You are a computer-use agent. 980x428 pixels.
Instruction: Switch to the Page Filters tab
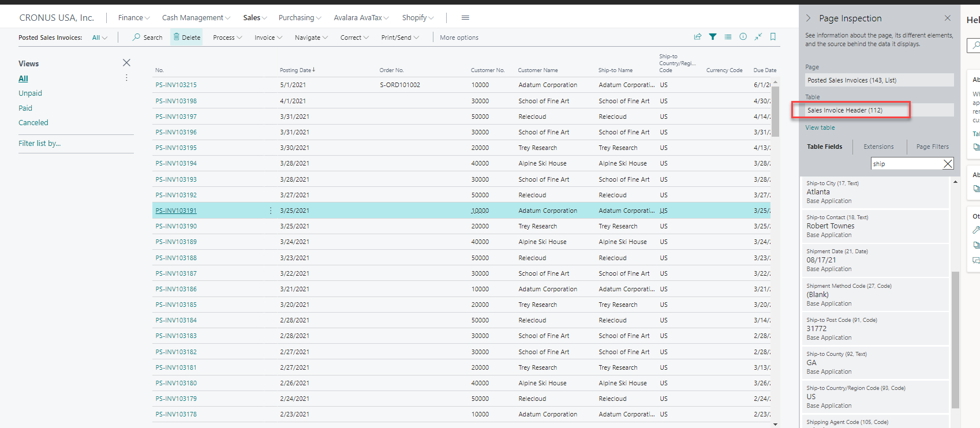pyautogui.click(x=932, y=147)
